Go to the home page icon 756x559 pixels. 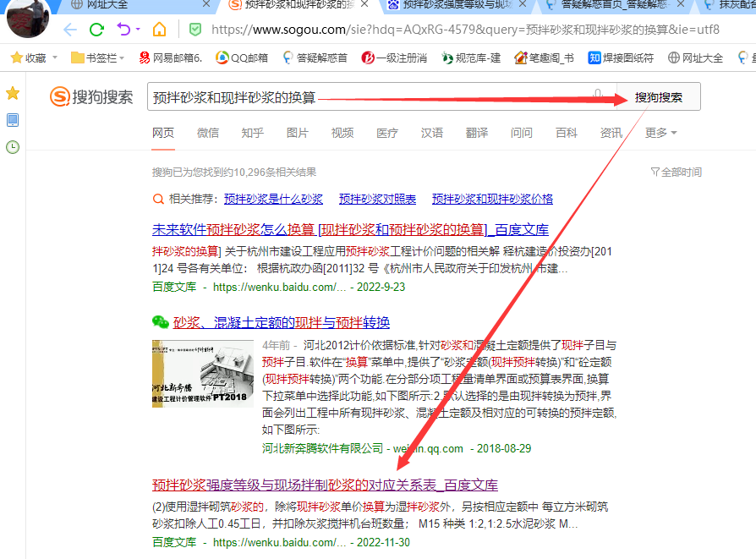[x=159, y=30]
